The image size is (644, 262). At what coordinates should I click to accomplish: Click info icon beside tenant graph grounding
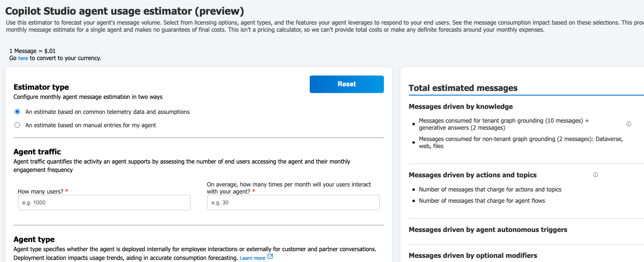point(629,124)
